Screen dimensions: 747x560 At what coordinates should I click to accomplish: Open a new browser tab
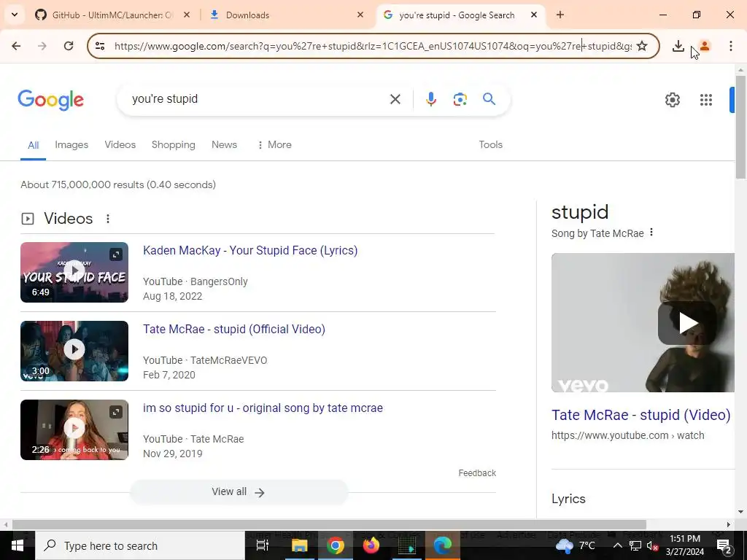coord(560,15)
